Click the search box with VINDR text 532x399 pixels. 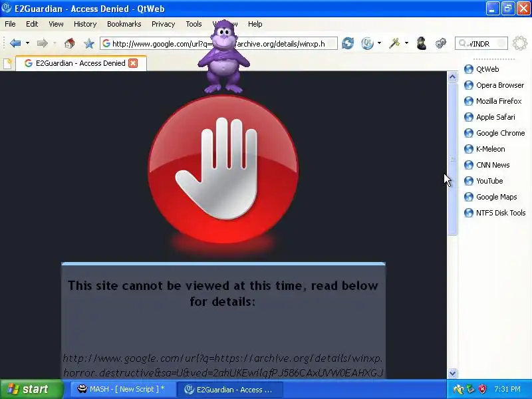pos(481,44)
